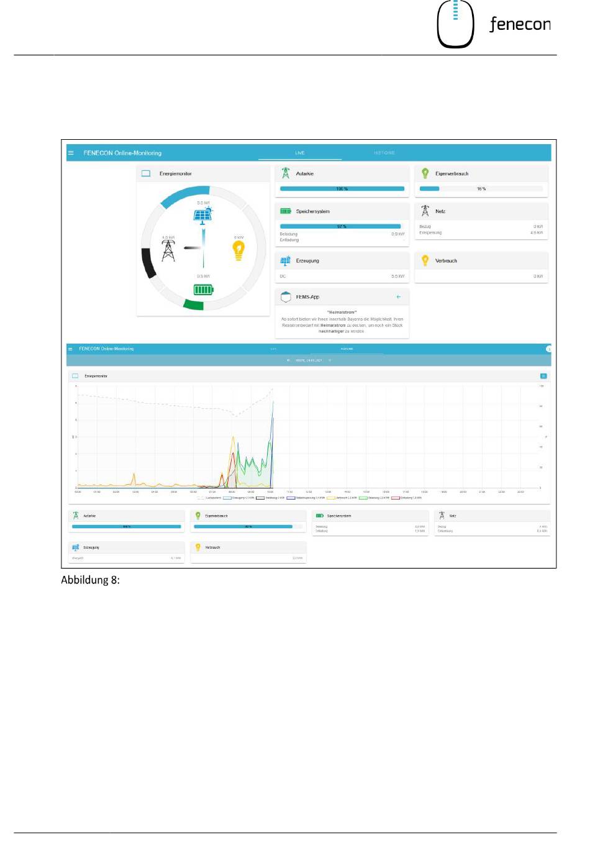Toggle the Netzeinspeisung series in chart legend
The image size is (590, 868).
coord(306,498)
